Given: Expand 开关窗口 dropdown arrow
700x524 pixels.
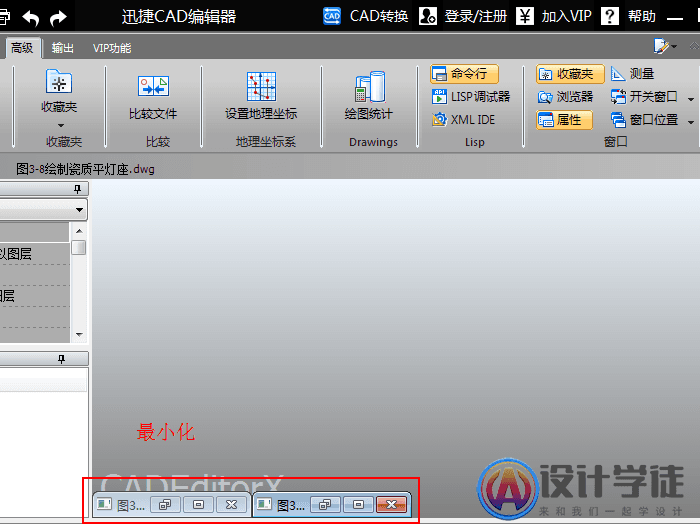Looking at the screenshot, I should point(691,99).
